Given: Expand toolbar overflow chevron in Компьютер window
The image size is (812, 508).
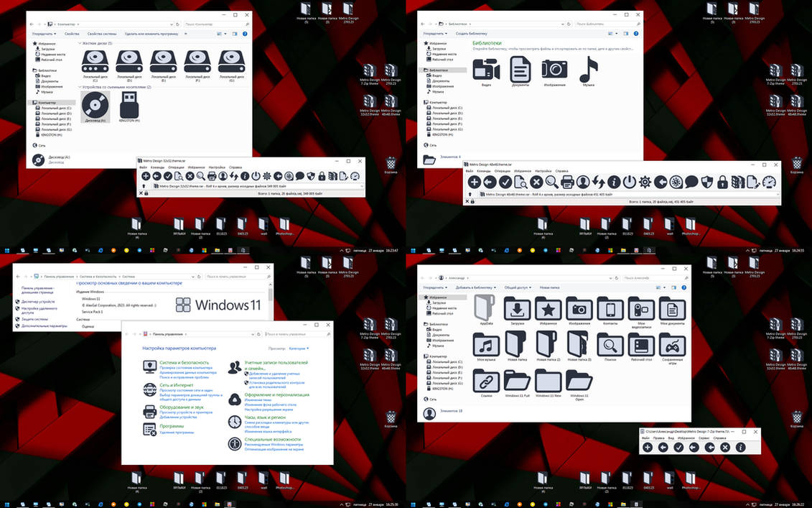Looking at the screenshot, I should point(185,34).
